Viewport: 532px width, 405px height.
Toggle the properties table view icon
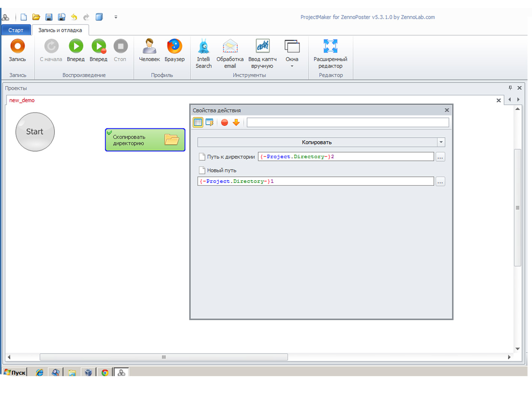click(x=198, y=122)
